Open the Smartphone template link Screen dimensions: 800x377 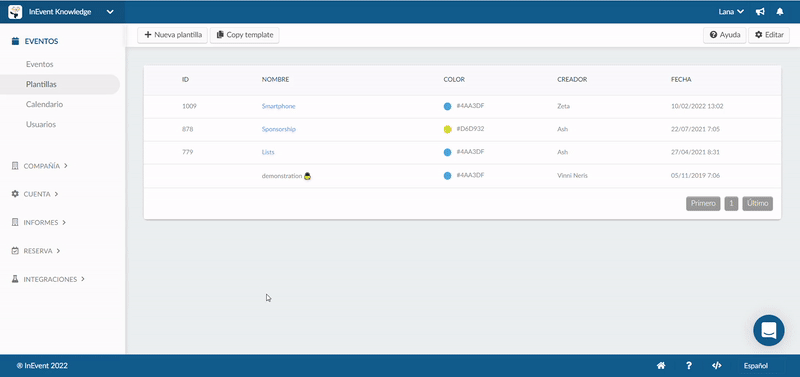pyautogui.click(x=279, y=106)
